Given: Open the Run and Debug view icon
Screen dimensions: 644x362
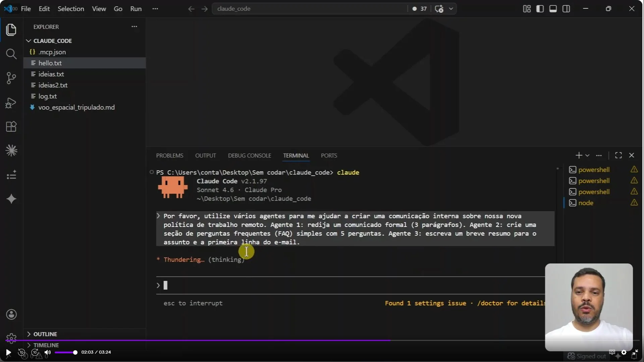Looking at the screenshot, I should point(11,103).
